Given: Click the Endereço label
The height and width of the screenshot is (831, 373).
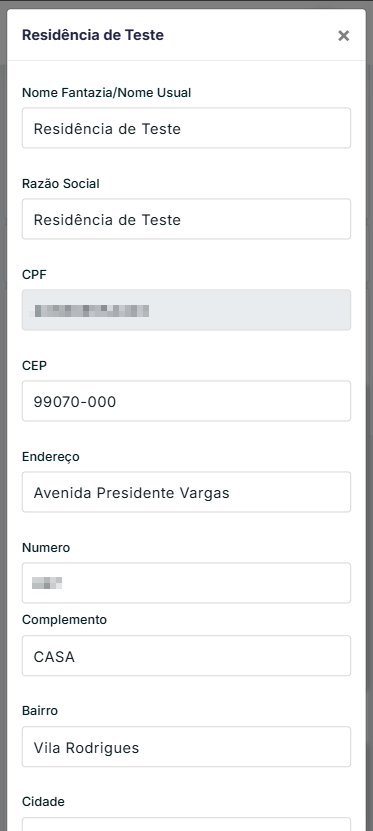Looking at the screenshot, I should tap(50, 457).
